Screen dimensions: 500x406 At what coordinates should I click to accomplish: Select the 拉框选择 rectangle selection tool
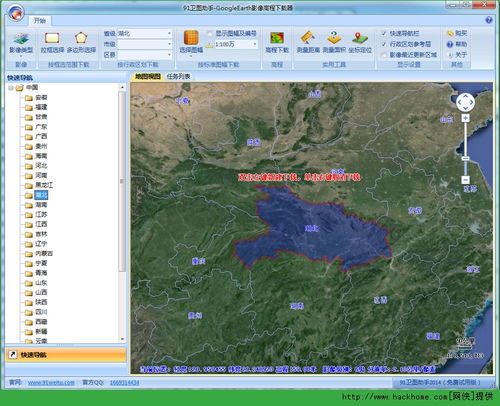tap(52, 43)
